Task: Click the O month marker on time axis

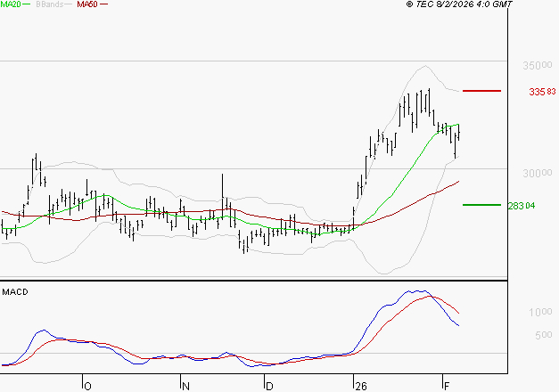Action: pyautogui.click(x=87, y=387)
